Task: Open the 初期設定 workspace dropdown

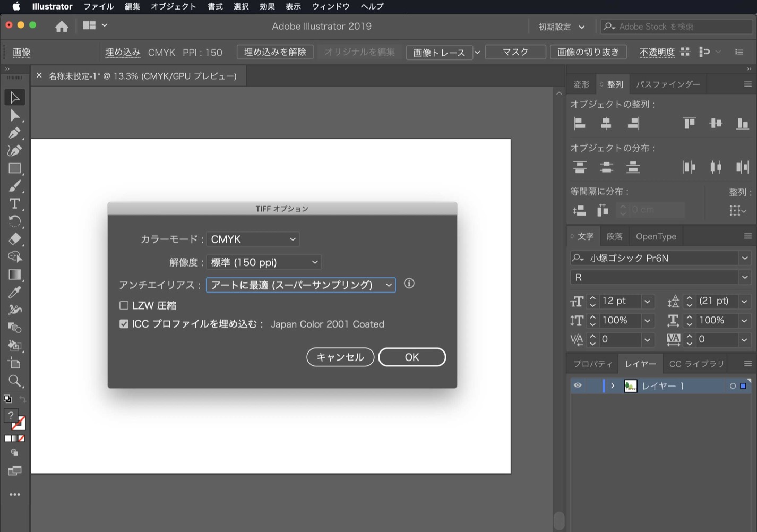Action: (x=562, y=27)
